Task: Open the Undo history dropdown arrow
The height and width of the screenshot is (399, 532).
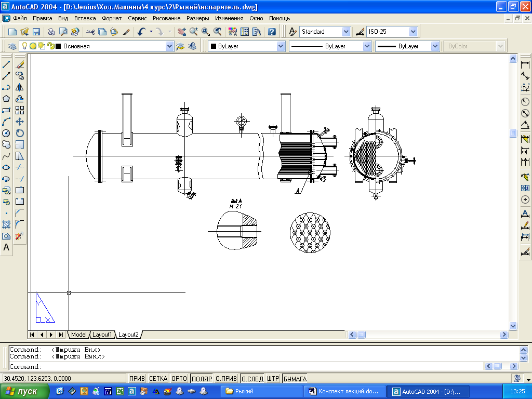Action: (x=151, y=32)
